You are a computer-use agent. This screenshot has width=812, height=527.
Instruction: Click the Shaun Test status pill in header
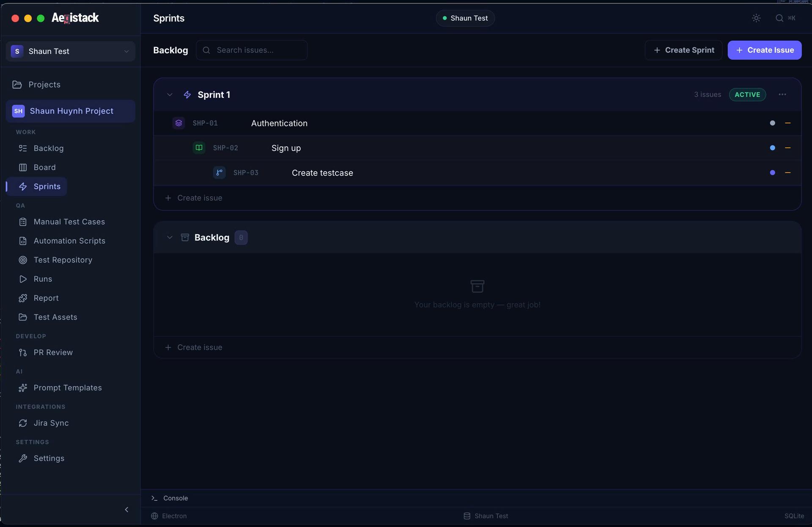pyautogui.click(x=465, y=18)
